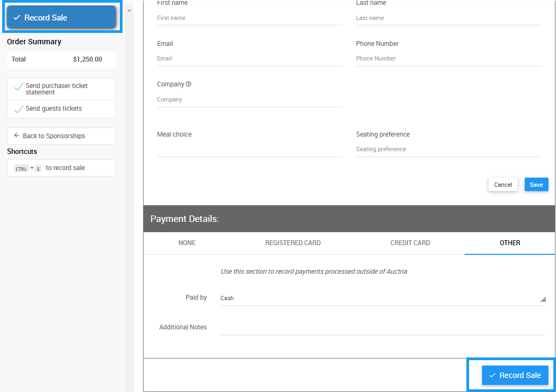Click Record Sale button at bottom right
Image resolution: width=556 pixels, height=392 pixels.
514,375
